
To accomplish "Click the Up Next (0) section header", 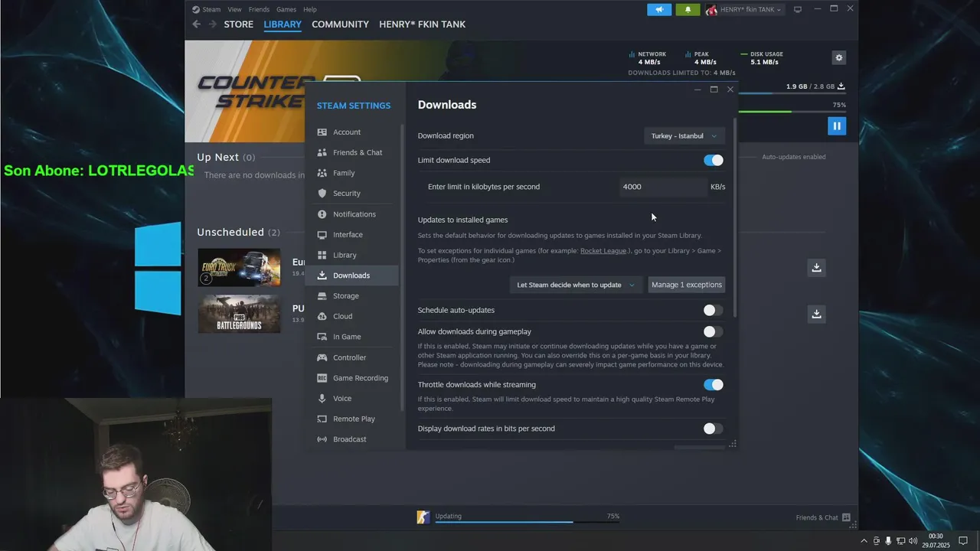I will 226,157.
